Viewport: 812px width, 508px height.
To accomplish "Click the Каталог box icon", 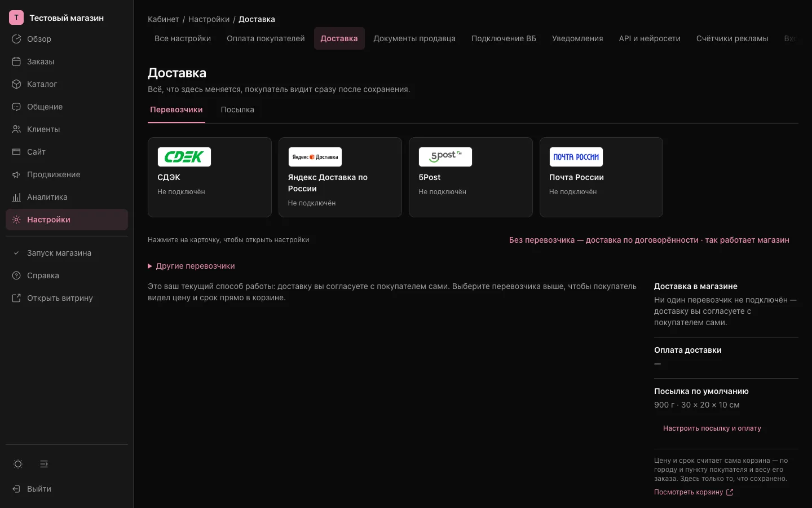I will (x=16, y=84).
